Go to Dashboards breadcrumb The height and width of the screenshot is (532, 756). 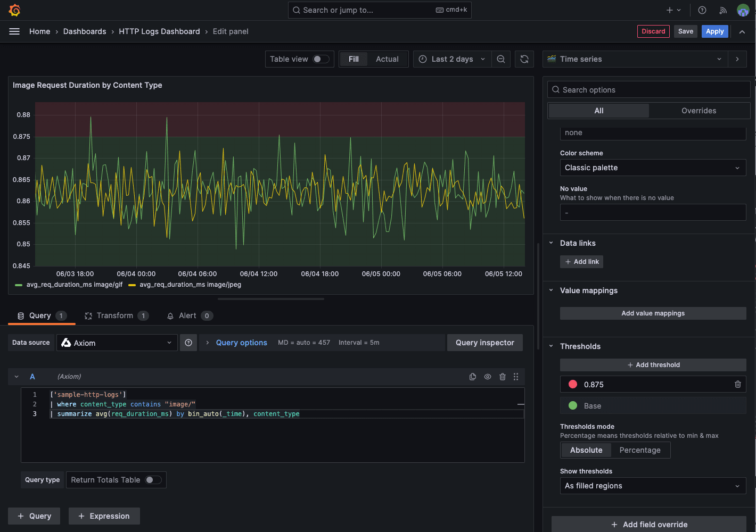click(x=85, y=31)
